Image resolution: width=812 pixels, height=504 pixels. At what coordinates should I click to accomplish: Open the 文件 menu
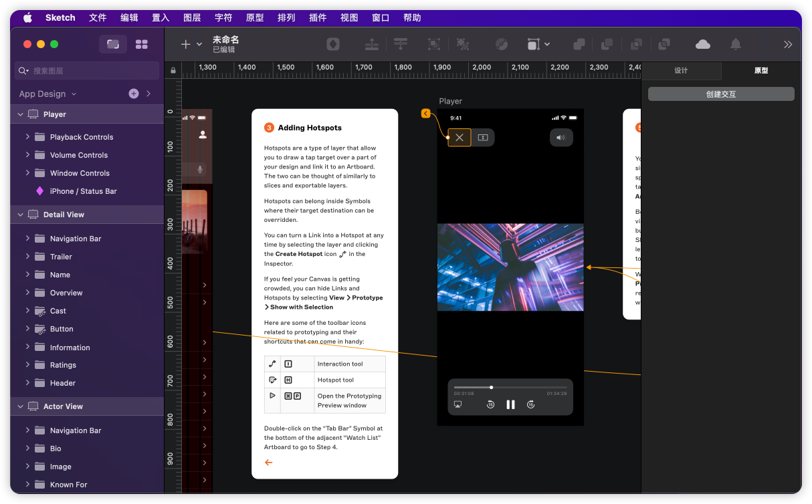[x=98, y=18]
